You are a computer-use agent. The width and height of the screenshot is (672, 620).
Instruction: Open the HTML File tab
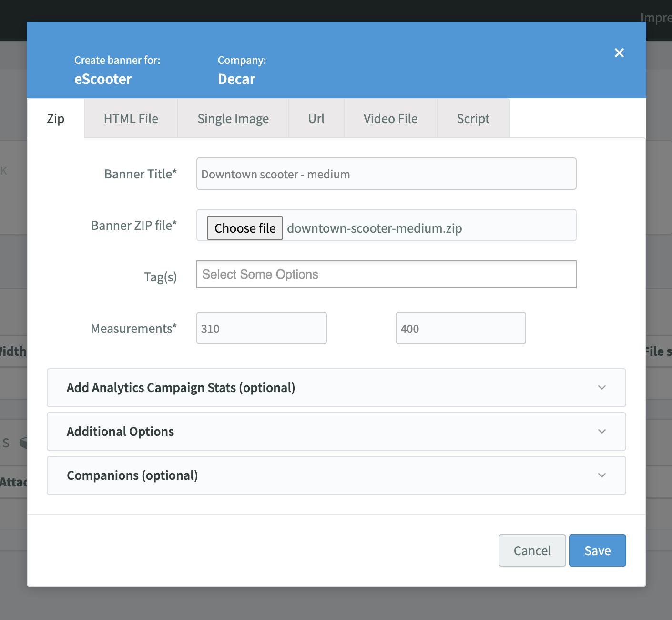(x=131, y=119)
